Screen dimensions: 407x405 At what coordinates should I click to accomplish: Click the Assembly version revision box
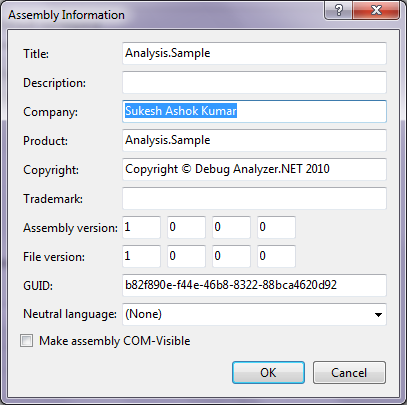[x=276, y=227]
